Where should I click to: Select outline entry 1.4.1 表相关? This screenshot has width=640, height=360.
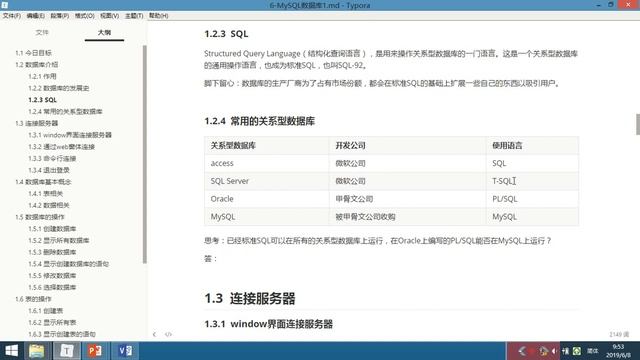pyautogui.click(x=46, y=193)
